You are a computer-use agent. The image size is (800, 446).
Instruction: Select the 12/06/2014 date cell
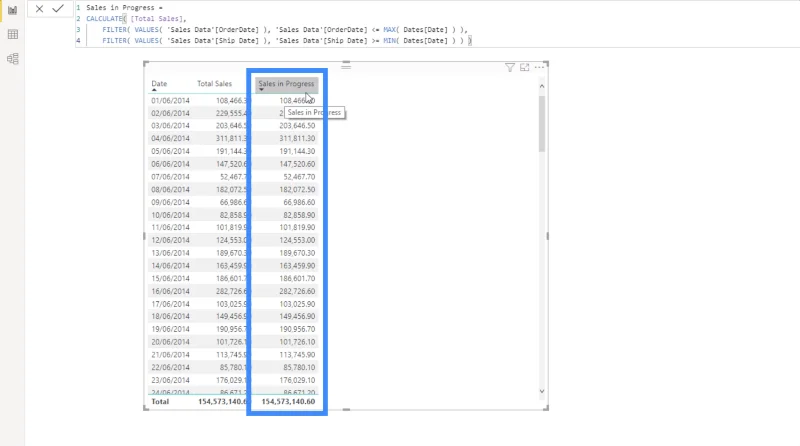(x=170, y=240)
